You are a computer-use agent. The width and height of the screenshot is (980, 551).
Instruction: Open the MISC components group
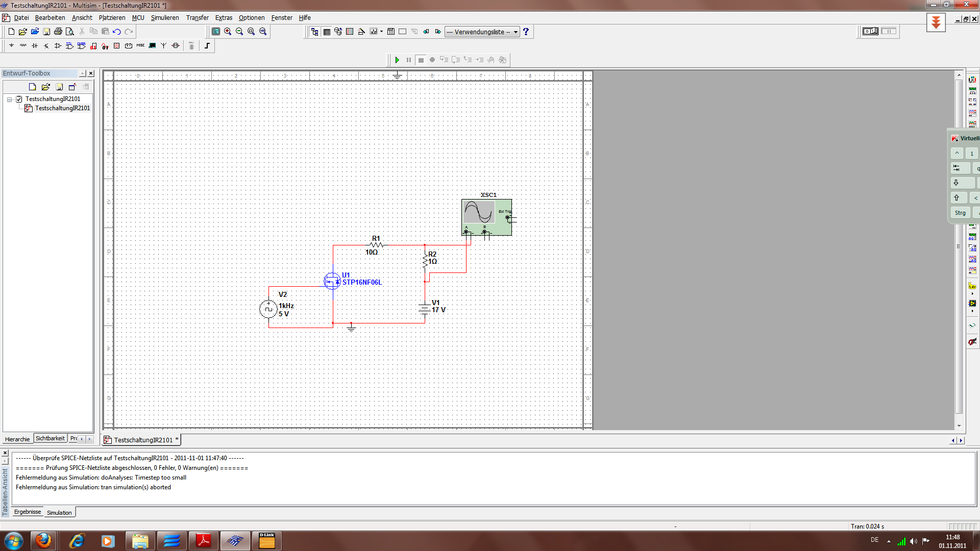(140, 46)
